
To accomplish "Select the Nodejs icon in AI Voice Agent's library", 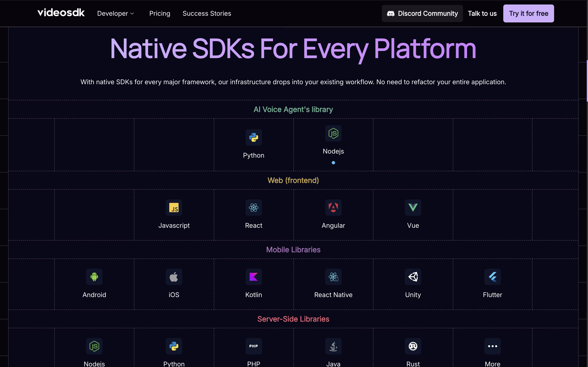I will 333,133.
